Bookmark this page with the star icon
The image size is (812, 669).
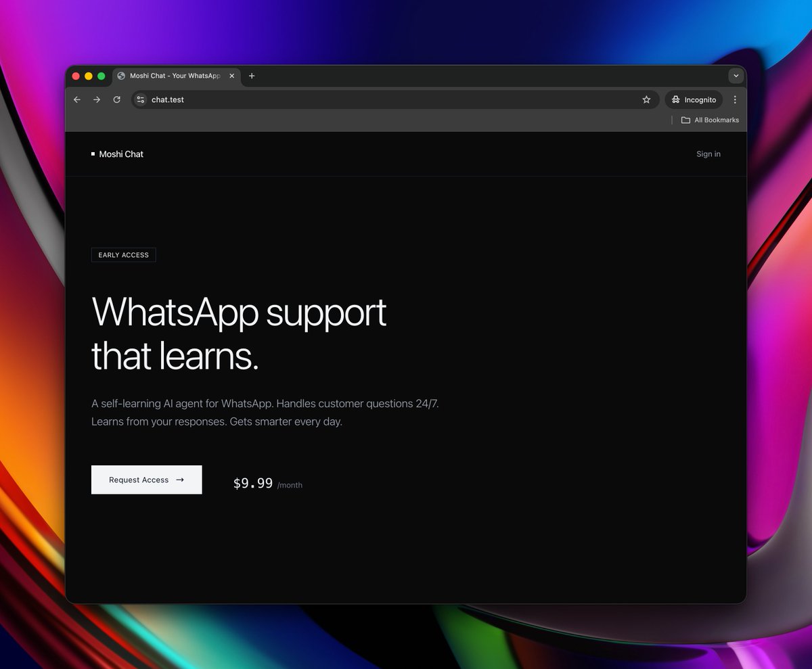(x=646, y=99)
